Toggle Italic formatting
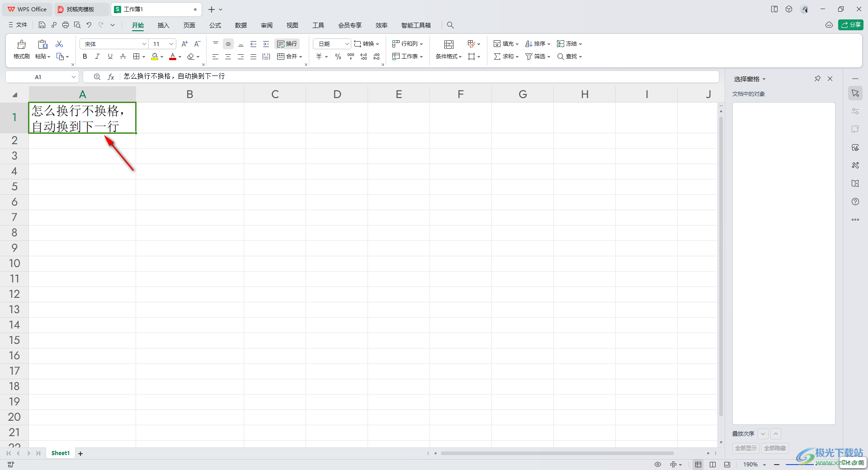Image resolution: width=868 pixels, height=470 pixels. pos(97,56)
